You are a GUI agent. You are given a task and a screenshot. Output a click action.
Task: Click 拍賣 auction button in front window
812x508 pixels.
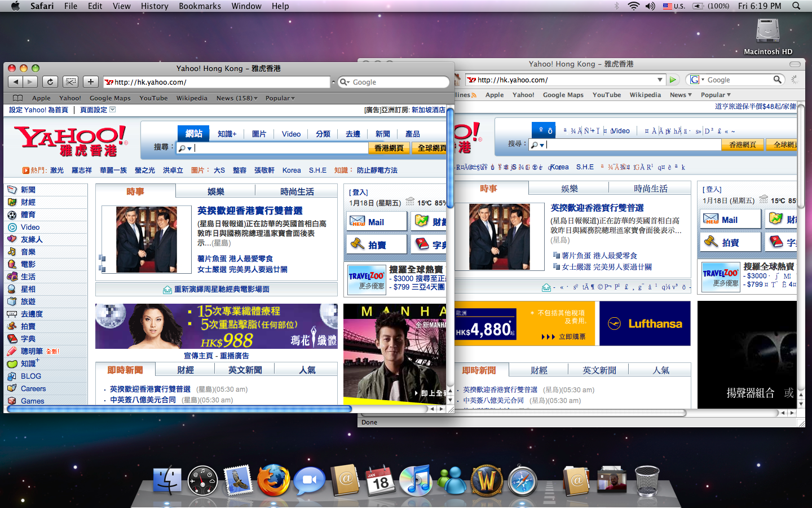(x=376, y=244)
